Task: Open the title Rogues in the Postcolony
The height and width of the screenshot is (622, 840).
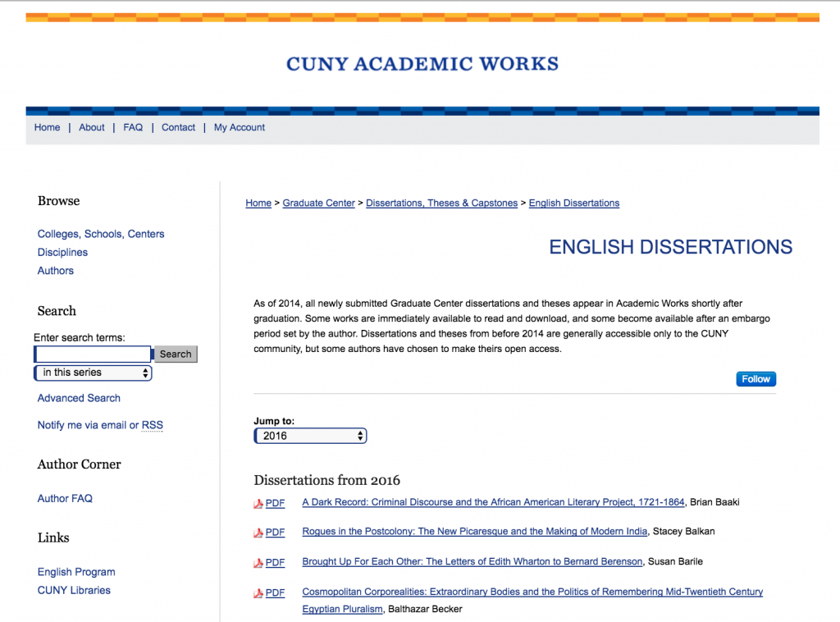Action: (475, 532)
